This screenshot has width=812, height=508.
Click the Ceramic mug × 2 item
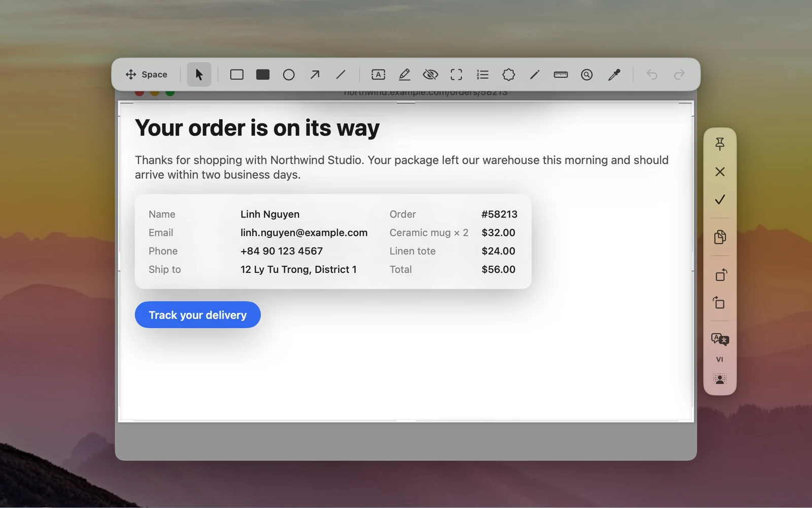click(429, 233)
